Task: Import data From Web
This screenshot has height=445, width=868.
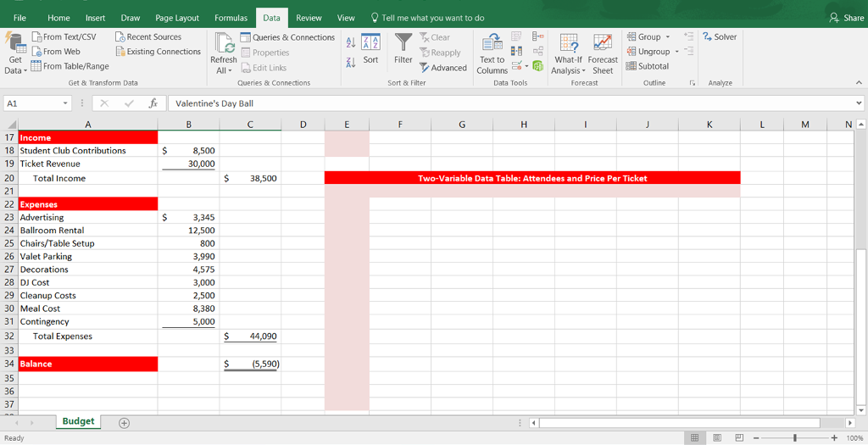Action: click(56, 52)
